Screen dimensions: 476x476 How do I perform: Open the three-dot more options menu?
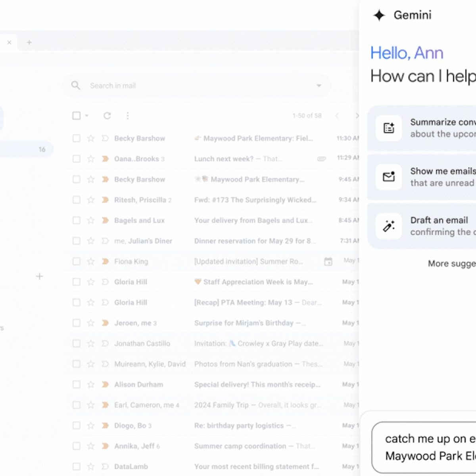[x=127, y=116]
